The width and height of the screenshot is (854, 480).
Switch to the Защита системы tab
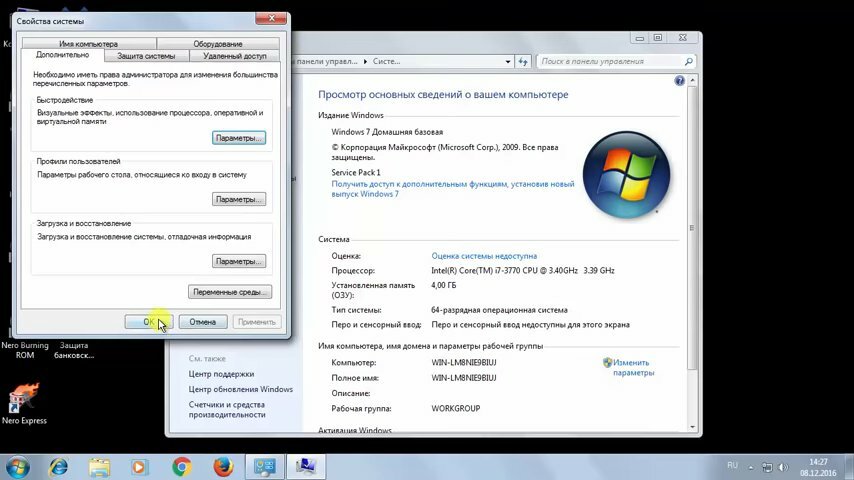click(146, 56)
